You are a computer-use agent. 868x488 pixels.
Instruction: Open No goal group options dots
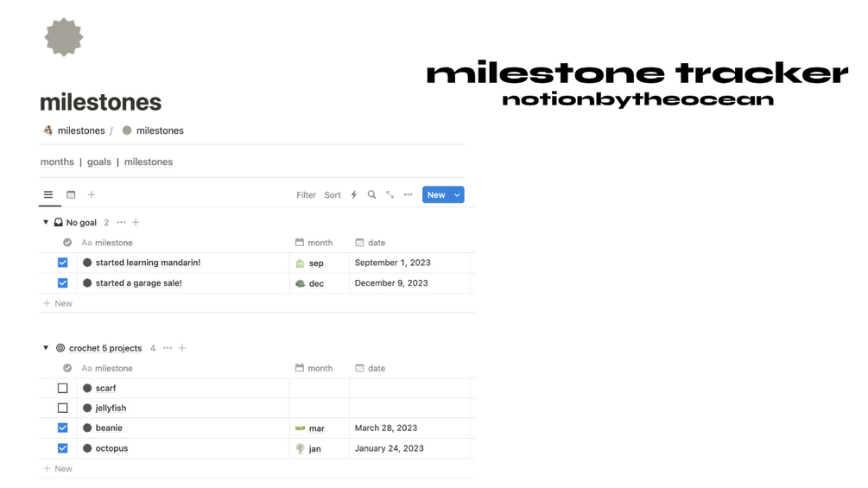click(121, 223)
